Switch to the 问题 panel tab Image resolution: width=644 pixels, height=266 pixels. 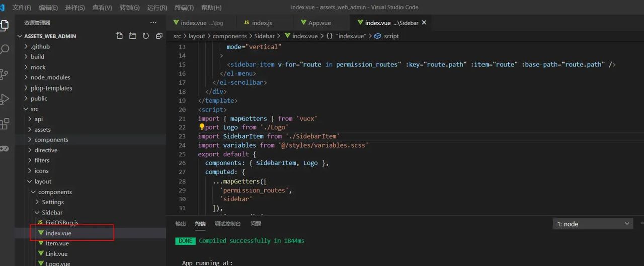(x=255, y=224)
